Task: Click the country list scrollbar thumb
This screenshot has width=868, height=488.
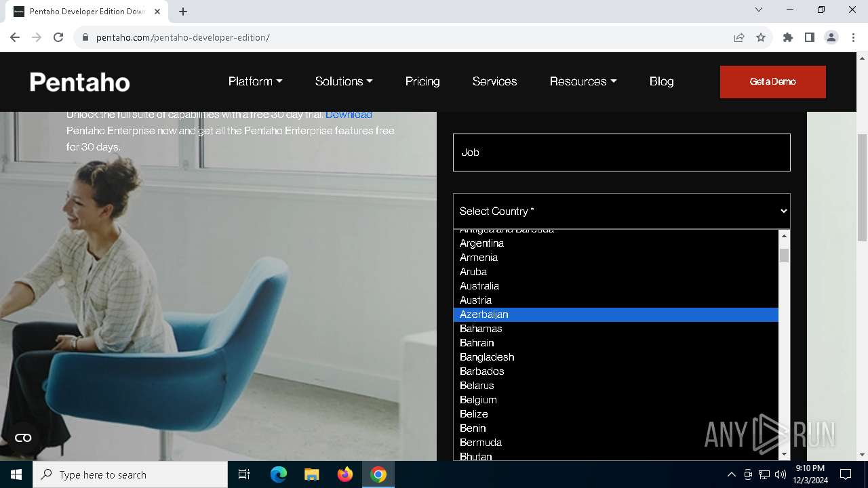Action: [784, 256]
